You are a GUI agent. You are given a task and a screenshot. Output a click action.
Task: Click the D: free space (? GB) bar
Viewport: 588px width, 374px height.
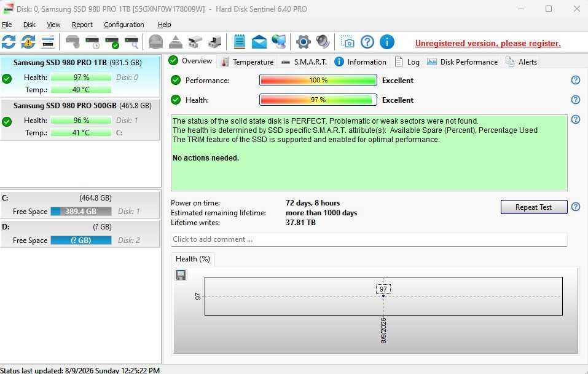point(81,241)
